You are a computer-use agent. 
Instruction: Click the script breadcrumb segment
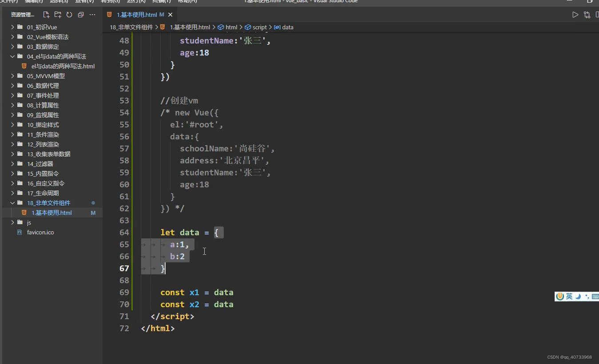click(256, 27)
